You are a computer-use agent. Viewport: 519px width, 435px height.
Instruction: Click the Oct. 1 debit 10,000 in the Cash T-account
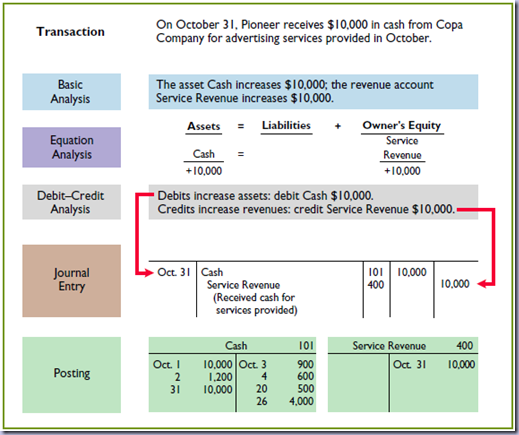217,364
